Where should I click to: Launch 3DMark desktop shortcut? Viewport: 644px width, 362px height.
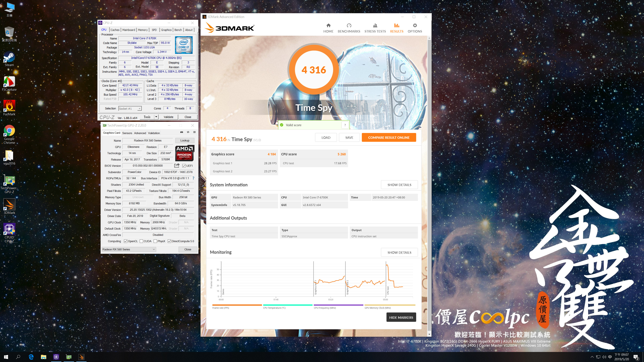tap(9, 207)
